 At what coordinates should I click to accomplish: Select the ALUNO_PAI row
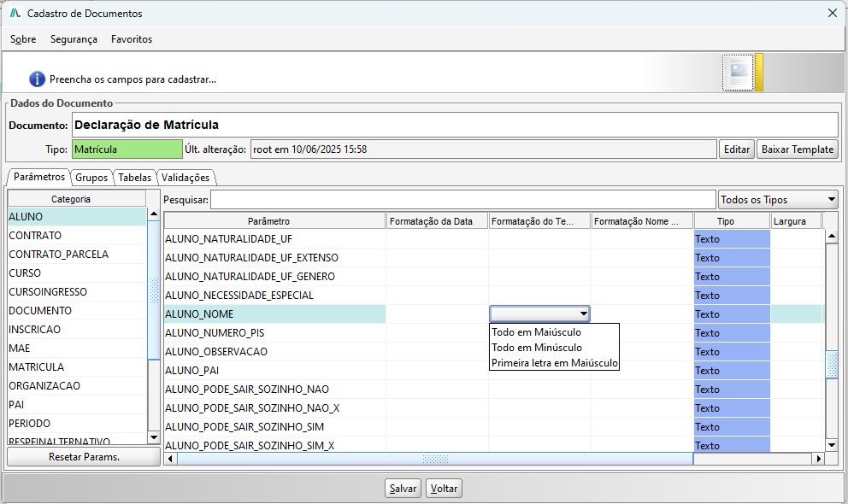click(x=493, y=371)
